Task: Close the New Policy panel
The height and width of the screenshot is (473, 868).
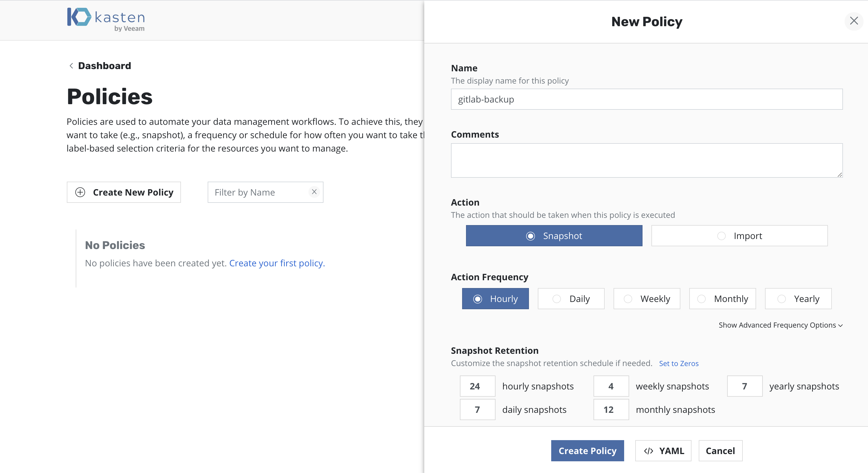Action: [x=854, y=21]
